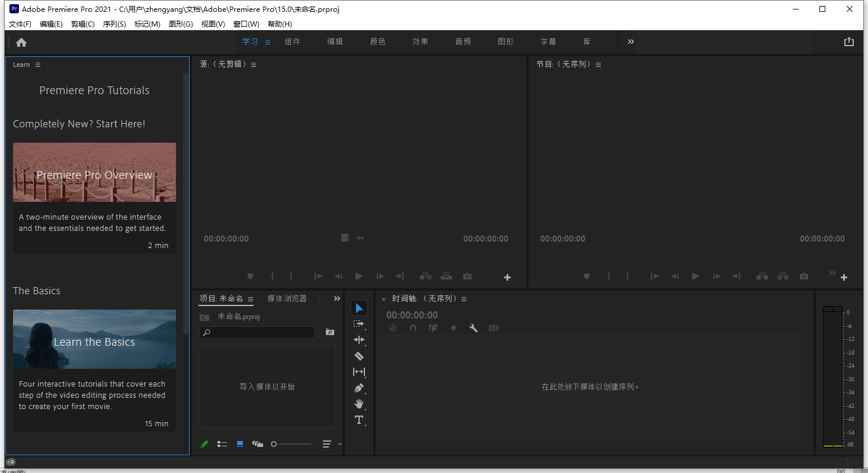Click the timeline CC captions icon

(493, 328)
